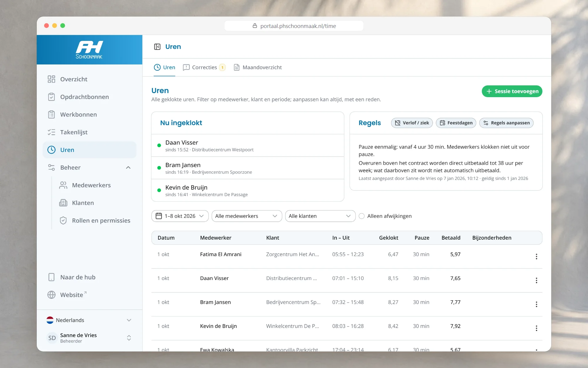Click Zorgcentrum Het An... client cell

[293, 254]
